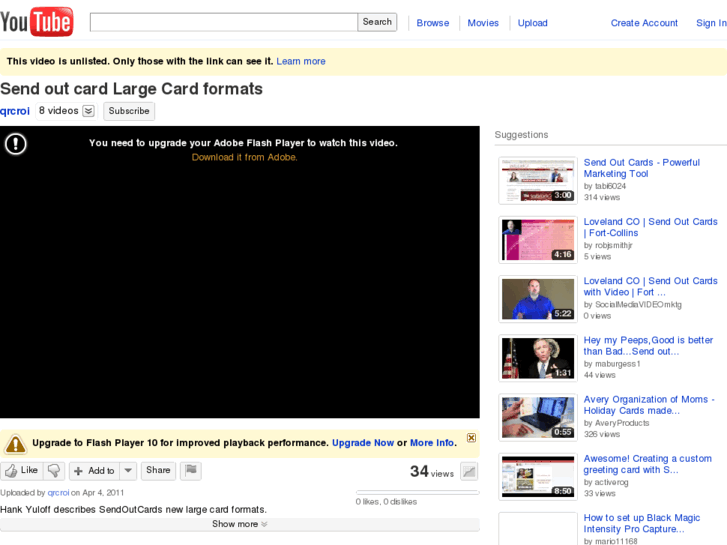
Task: Click the Search button
Action: coord(377,22)
